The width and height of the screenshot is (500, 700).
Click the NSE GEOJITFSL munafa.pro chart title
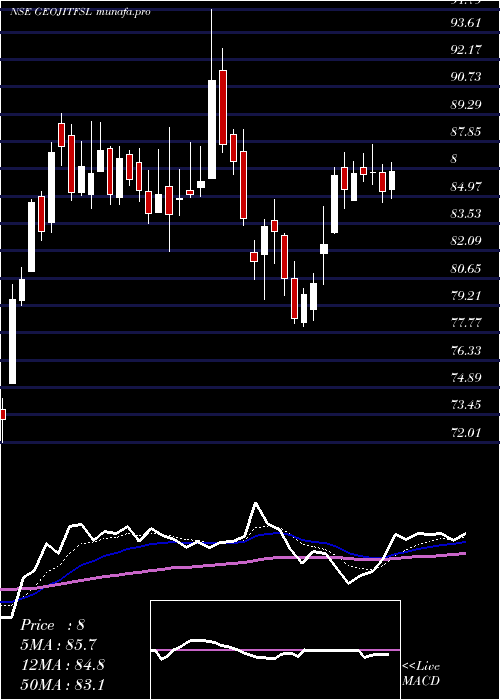click(x=80, y=12)
